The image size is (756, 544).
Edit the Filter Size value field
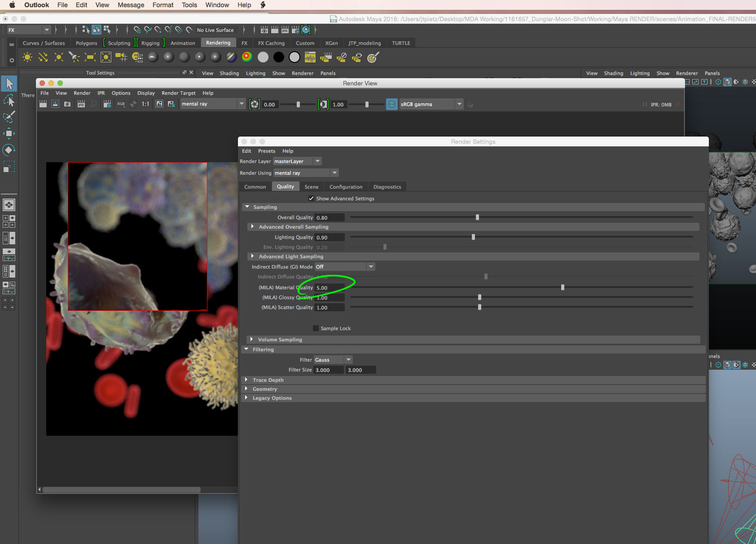point(328,369)
